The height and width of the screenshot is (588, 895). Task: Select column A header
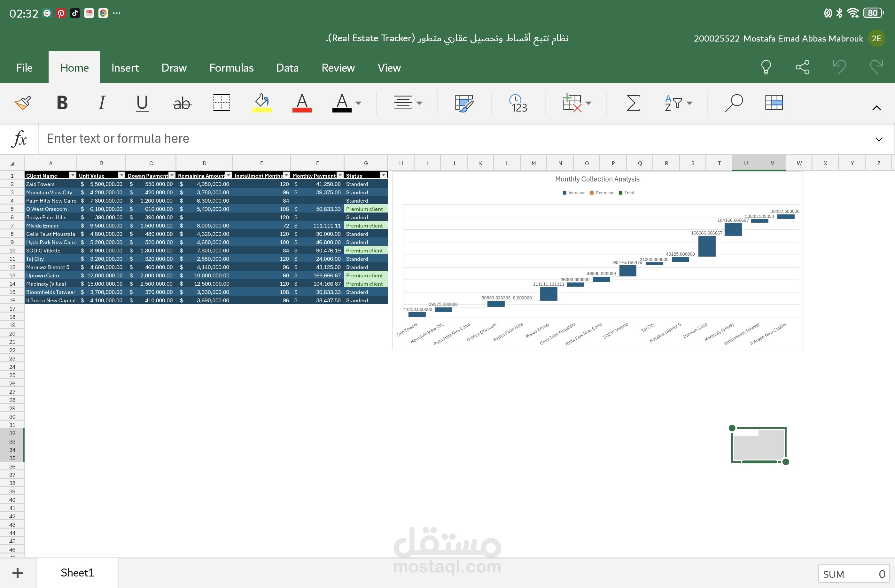coord(51,164)
